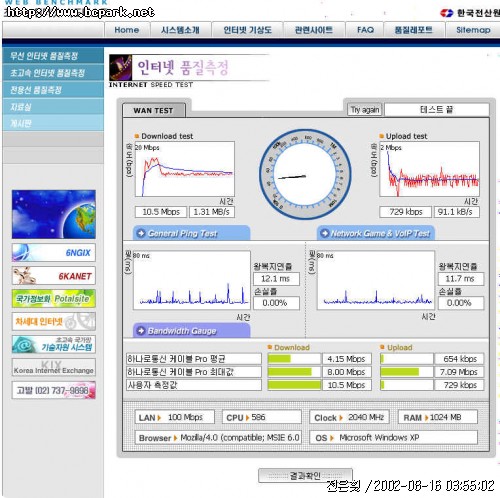Viewport: 500px width, 498px height.
Task: Click the speedometer gauge dial
Action: [305, 175]
